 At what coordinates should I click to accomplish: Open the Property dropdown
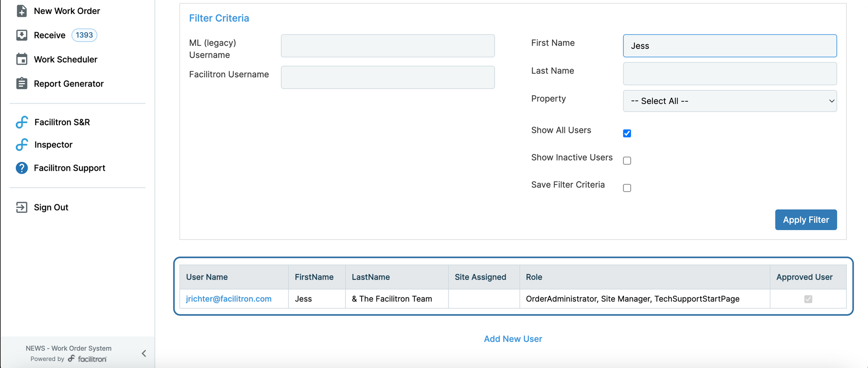coord(730,101)
